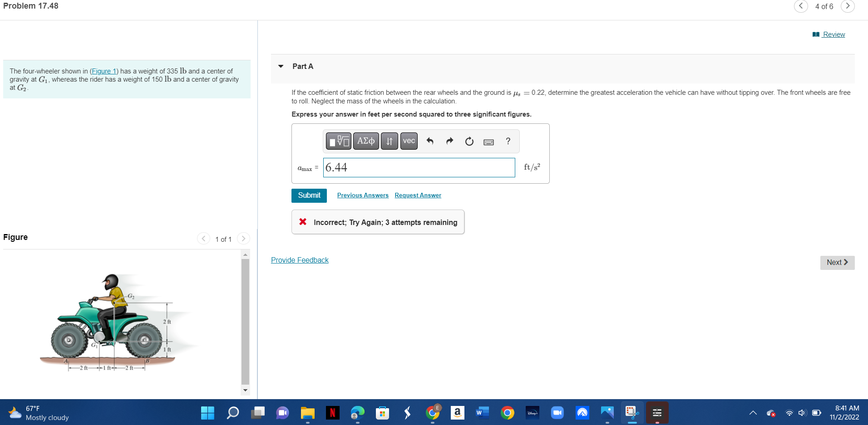Undo entry with the undo arrow icon
Image resolution: width=868 pixels, height=425 pixels.
[429, 141]
